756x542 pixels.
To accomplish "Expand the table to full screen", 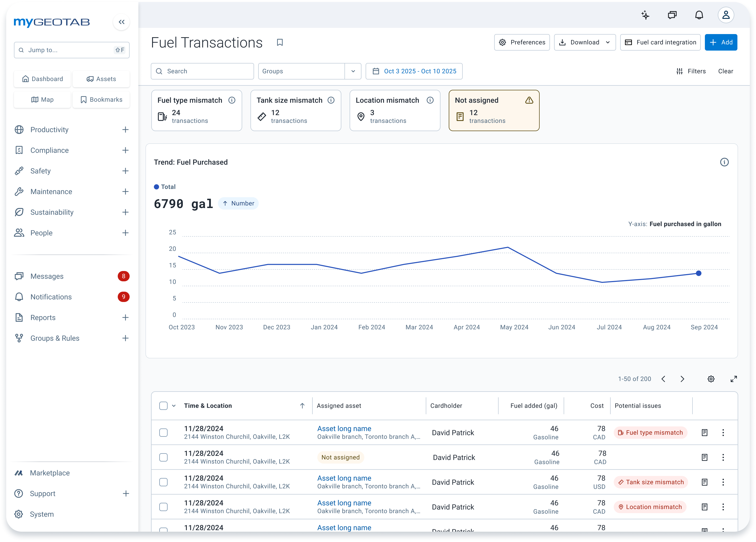I will 734,379.
